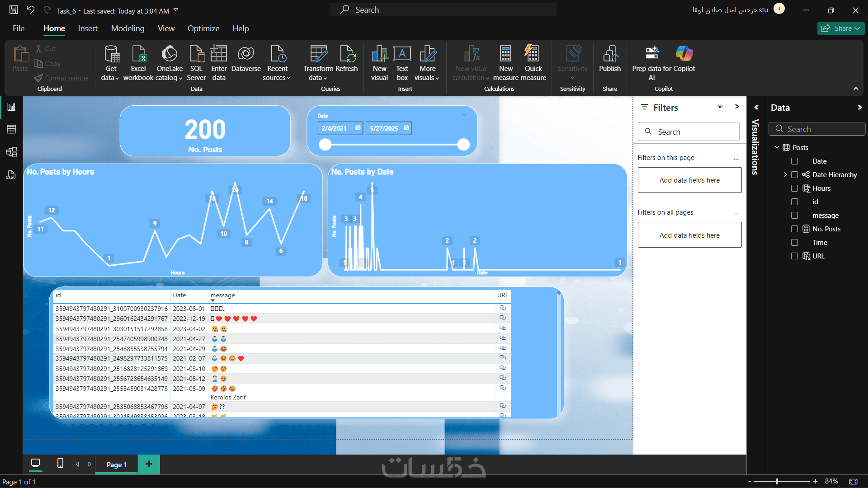
Task: Check the Hours field checkbox
Action: (794, 188)
